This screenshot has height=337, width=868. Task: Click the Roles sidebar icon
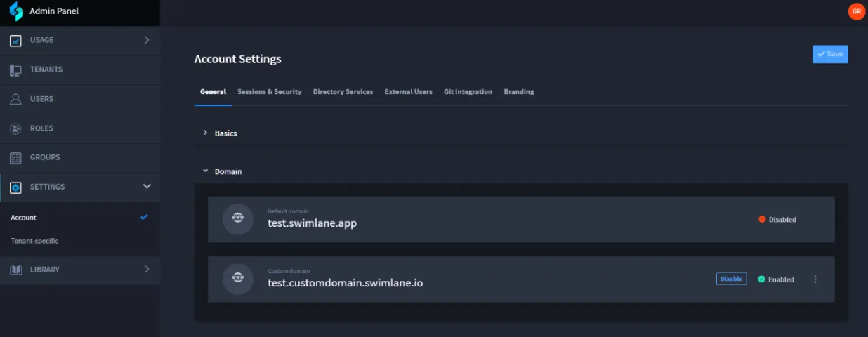[x=15, y=128]
